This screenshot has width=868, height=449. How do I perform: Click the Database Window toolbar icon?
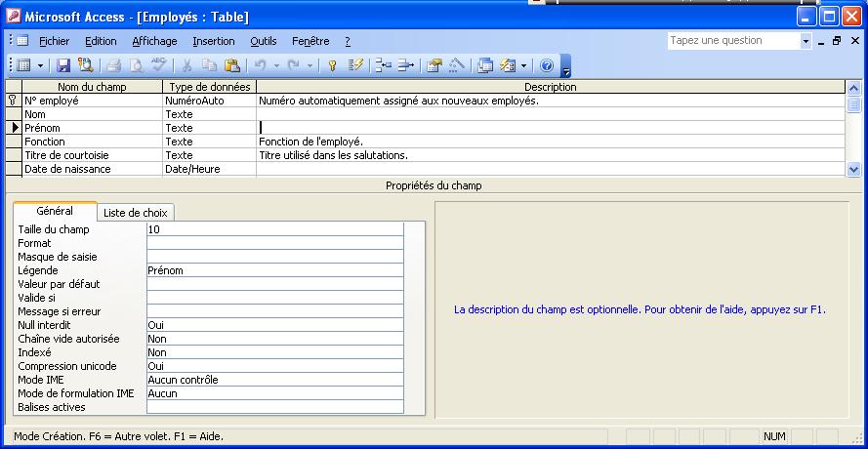485,65
